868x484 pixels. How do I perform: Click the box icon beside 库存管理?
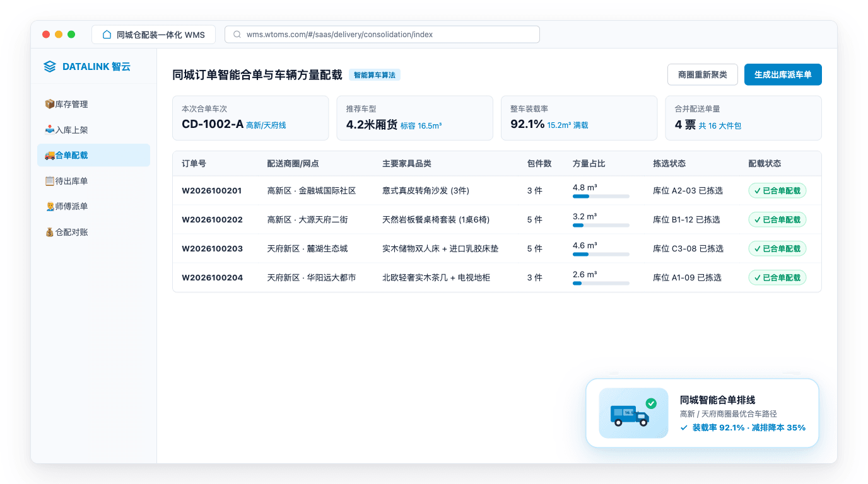pos(49,104)
